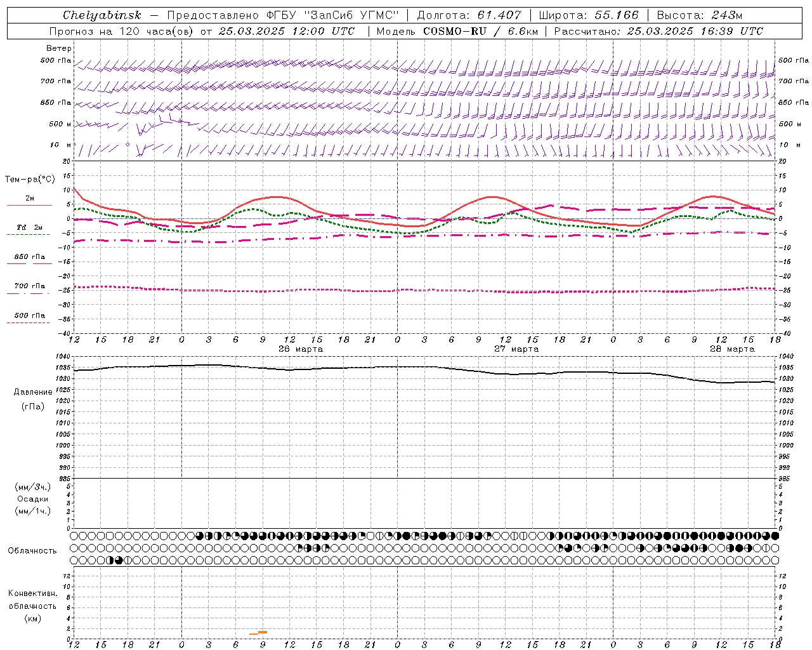
Task: Click the '10 м' wind level label on the left
Action: 61,145
